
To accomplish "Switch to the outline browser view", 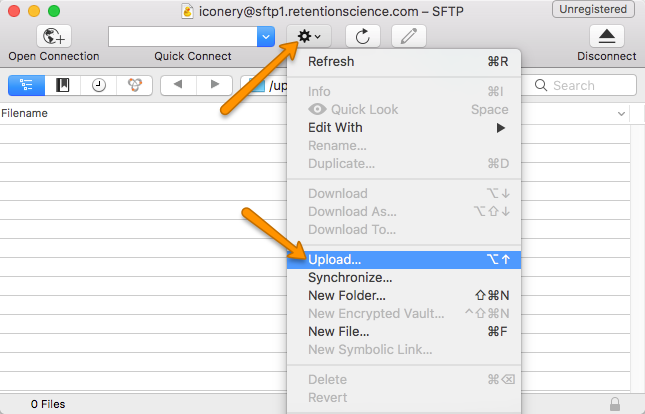I will point(27,85).
